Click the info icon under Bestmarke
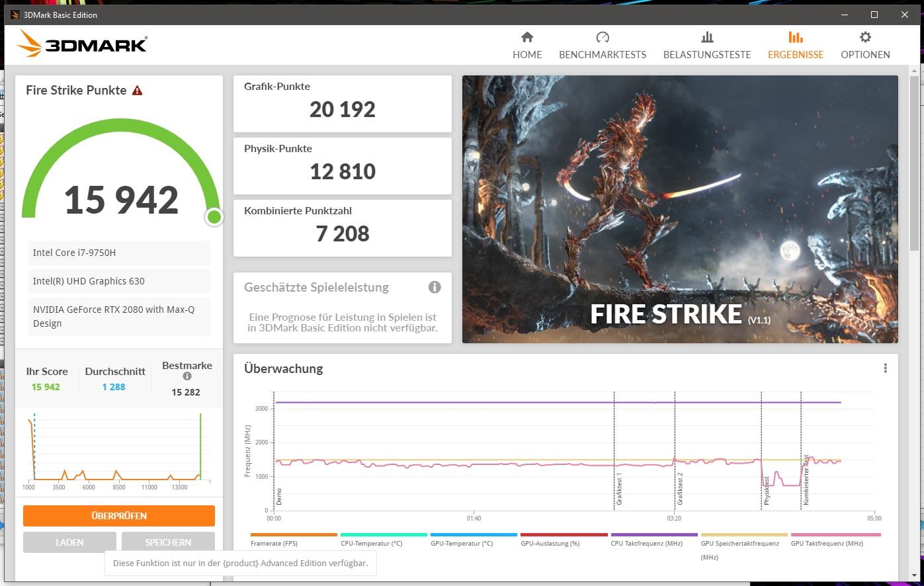The height and width of the screenshot is (586, 924). click(187, 376)
